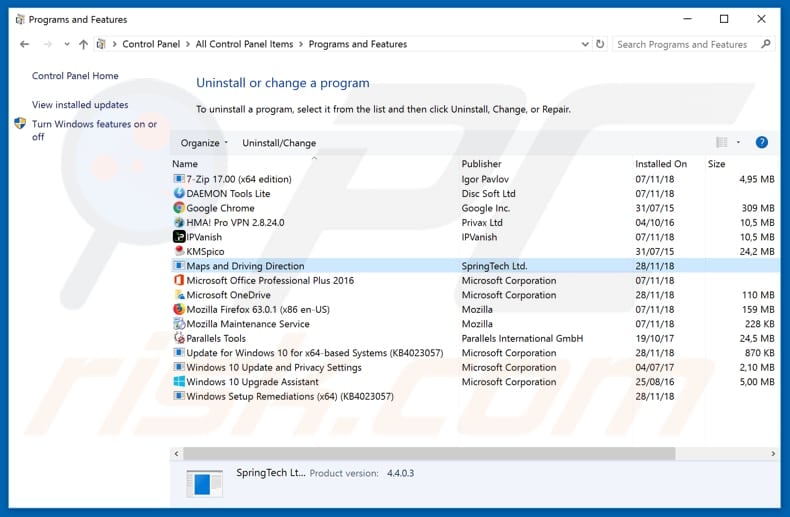Click the 4.4.0.3 product version value

[401, 473]
